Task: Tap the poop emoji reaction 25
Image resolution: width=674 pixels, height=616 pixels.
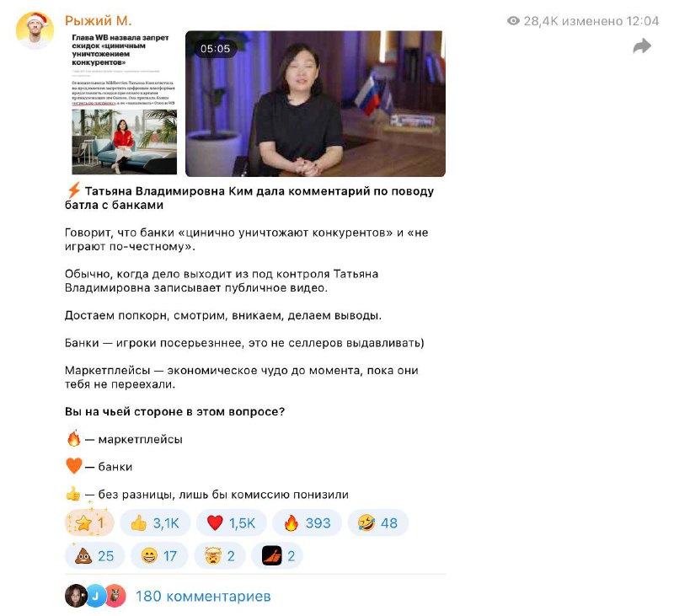Action: click(94, 556)
